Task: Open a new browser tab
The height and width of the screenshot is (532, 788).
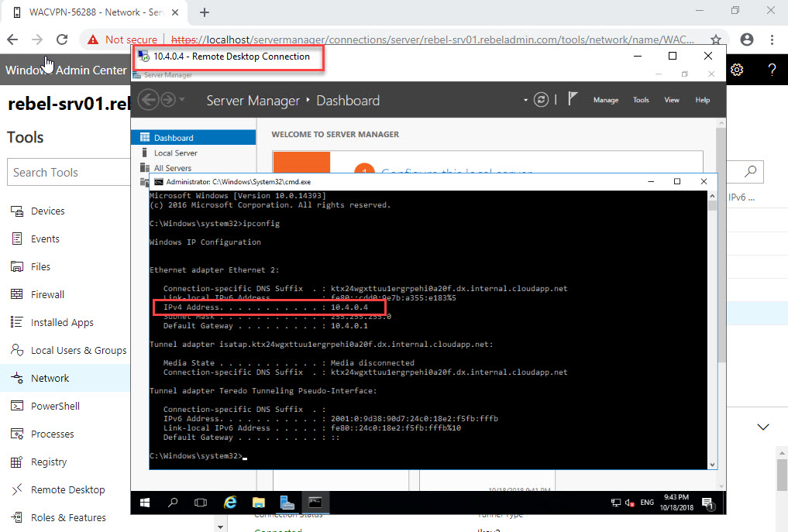Action: 204,12
